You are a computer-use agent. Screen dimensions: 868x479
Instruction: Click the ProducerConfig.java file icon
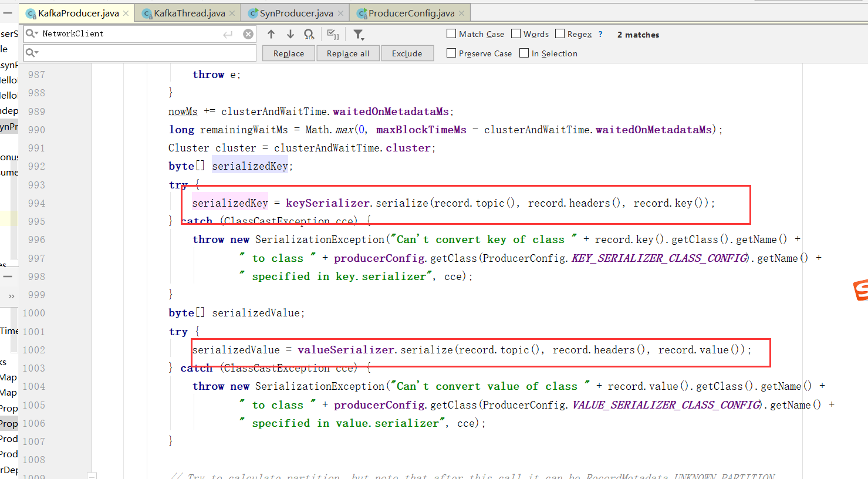point(362,14)
